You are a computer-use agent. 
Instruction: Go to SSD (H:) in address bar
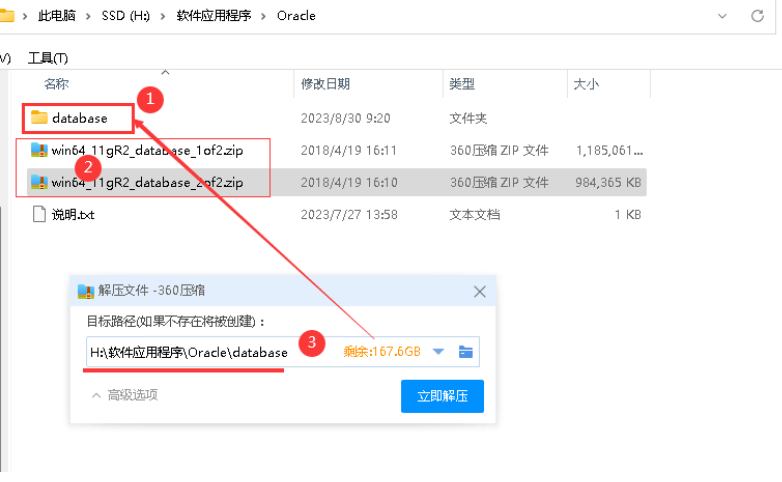(x=125, y=16)
